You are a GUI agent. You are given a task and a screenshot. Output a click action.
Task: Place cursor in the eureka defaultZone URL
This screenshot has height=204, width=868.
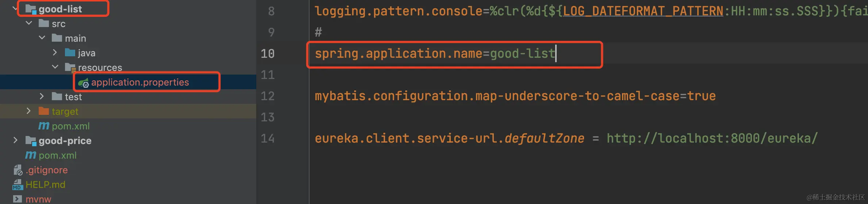[x=712, y=139]
